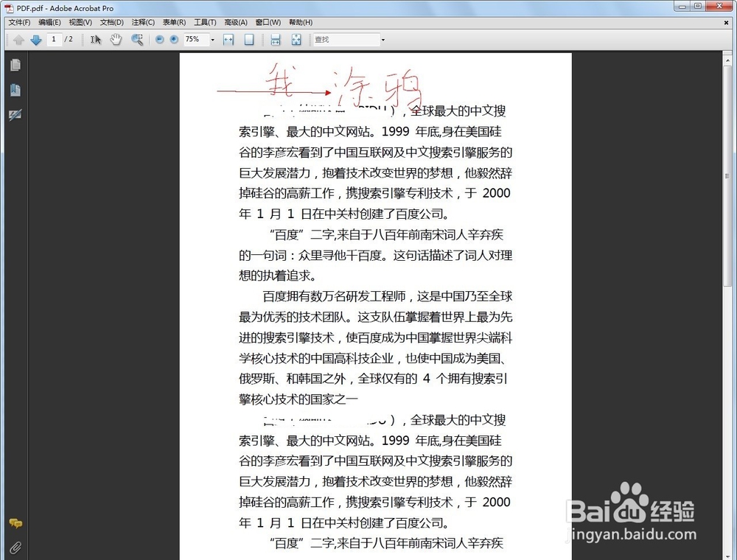This screenshot has height=560, width=737.
Task: Open the 高级(A) menu
Action: [236, 22]
